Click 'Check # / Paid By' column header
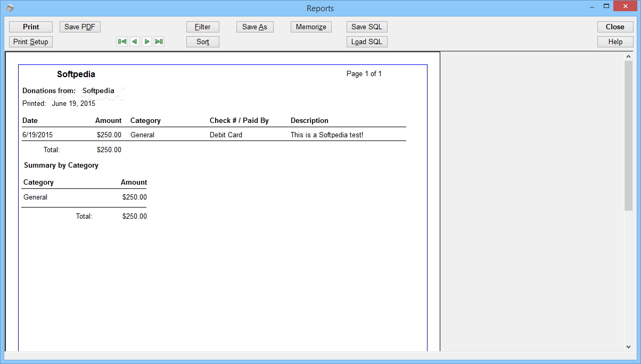The height and width of the screenshot is (364, 641). click(239, 121)
